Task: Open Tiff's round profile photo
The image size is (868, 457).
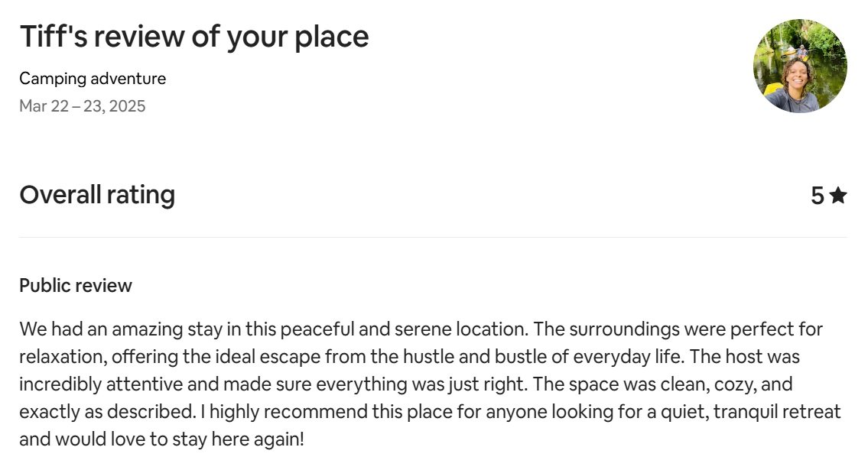Action: click(x=800, y=66)
